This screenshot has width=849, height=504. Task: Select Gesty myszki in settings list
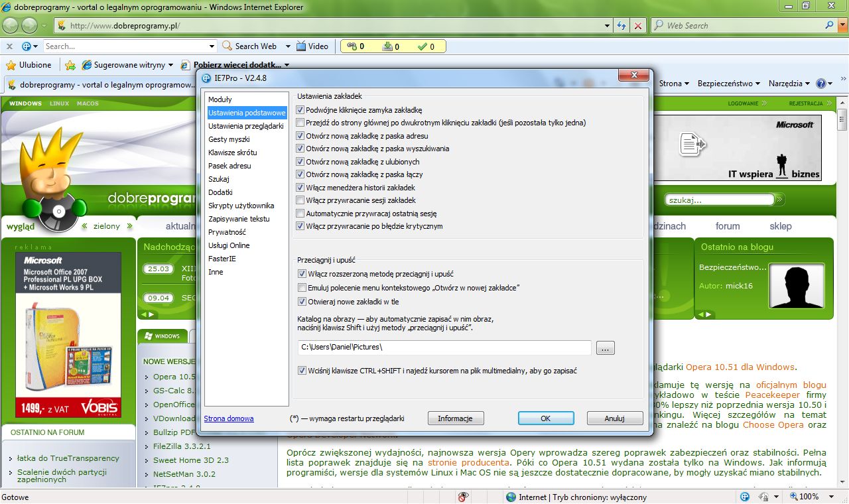[x=229, y=139]
